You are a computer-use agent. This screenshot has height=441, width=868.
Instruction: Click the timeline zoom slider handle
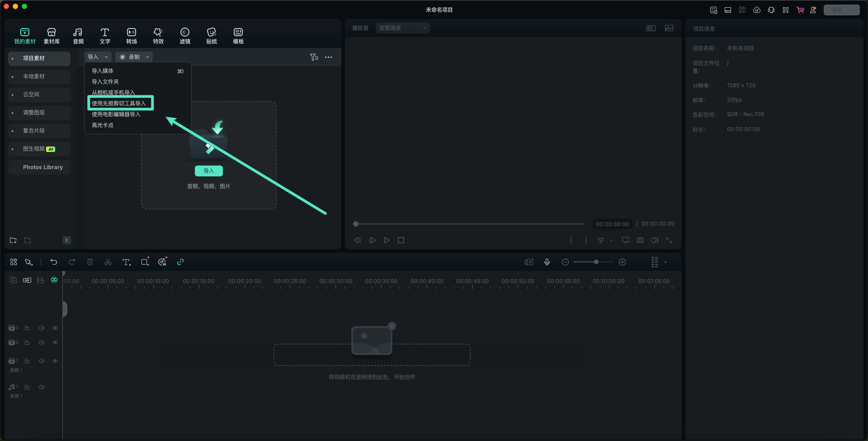point(596,262)
